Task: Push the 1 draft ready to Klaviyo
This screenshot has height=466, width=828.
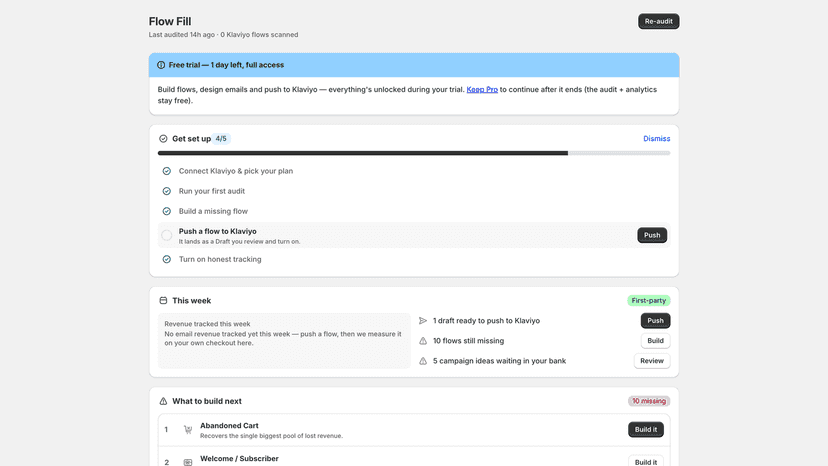Action: click(x=655, y=321)
